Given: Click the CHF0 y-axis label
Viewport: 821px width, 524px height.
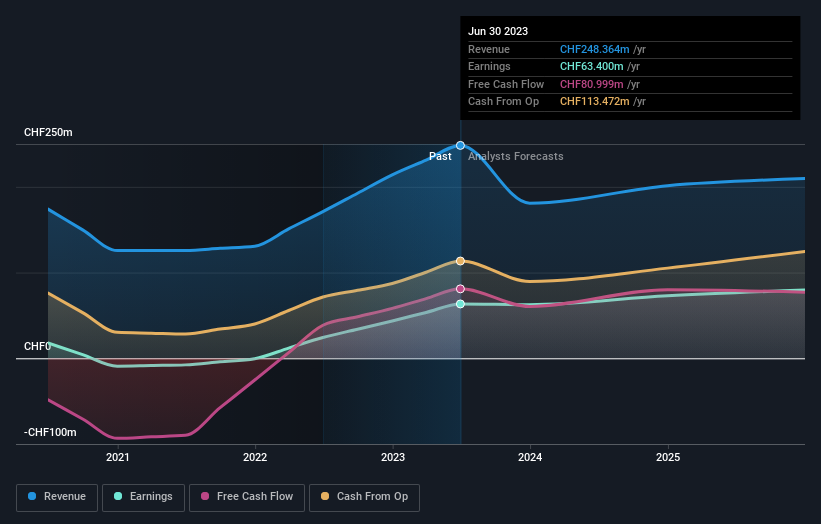Looking at the screenshot, I should [x=37, y=347].
